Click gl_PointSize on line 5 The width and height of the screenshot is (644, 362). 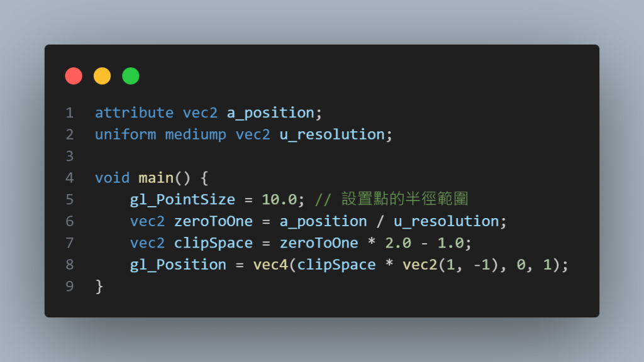click(182, 200)
